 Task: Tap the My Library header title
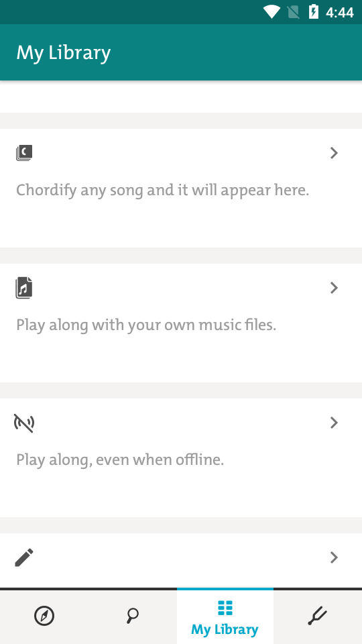coord(64,53)
